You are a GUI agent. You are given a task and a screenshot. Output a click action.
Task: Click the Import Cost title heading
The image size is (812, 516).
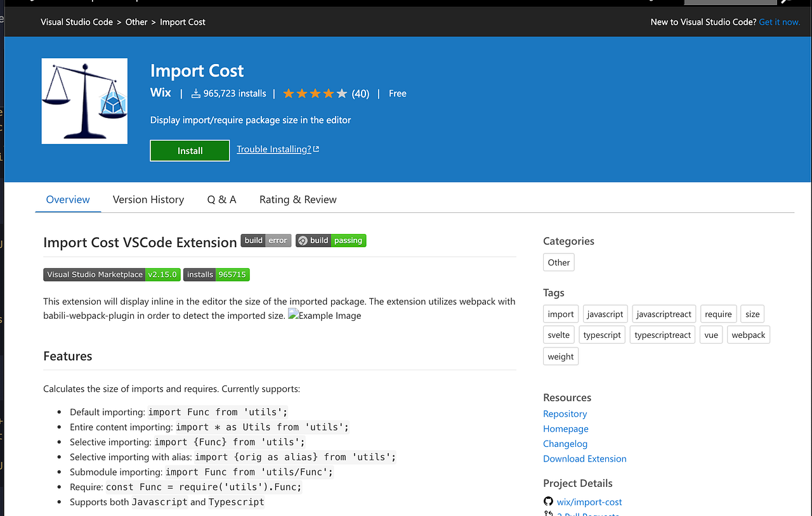pyautogui.click(x=197, y=71)
